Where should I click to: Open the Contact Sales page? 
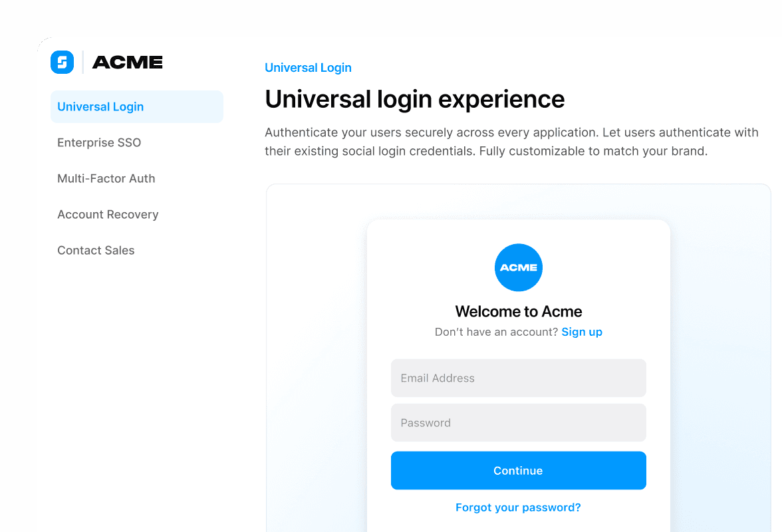(96, 250)
